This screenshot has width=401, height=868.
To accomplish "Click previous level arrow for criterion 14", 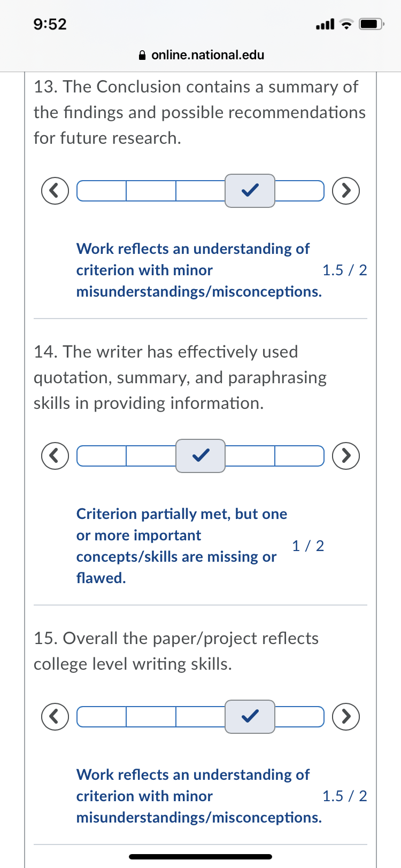I will 55,455.
